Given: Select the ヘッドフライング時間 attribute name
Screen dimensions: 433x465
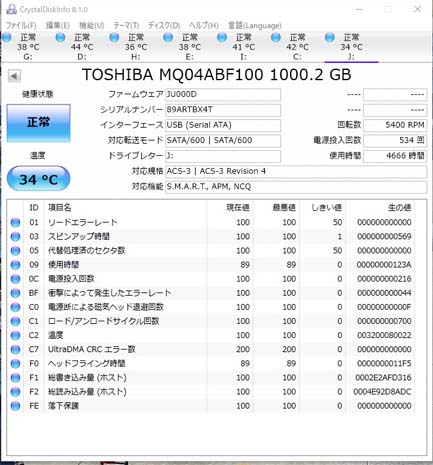Looking at the screenshot, I should pos(87,364).
